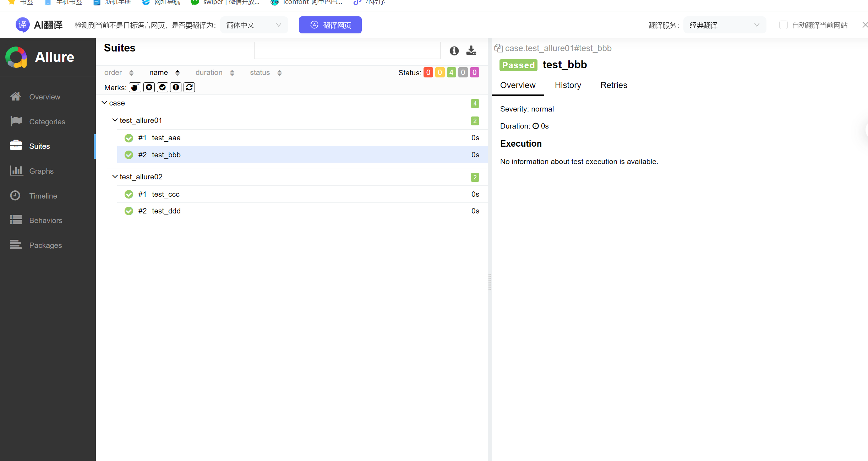This screenshot has width=868, height=461.
Task: Open Categories from the sidebar
Action: 47,121
